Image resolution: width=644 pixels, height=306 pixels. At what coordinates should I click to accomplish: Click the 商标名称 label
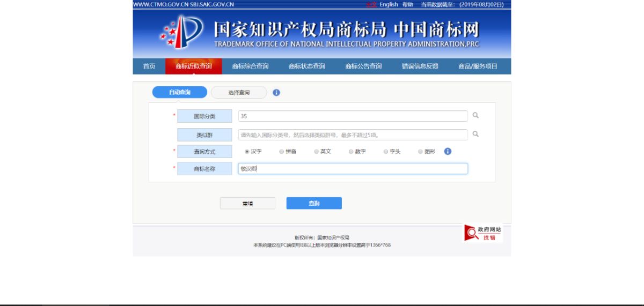click(204, 169)
